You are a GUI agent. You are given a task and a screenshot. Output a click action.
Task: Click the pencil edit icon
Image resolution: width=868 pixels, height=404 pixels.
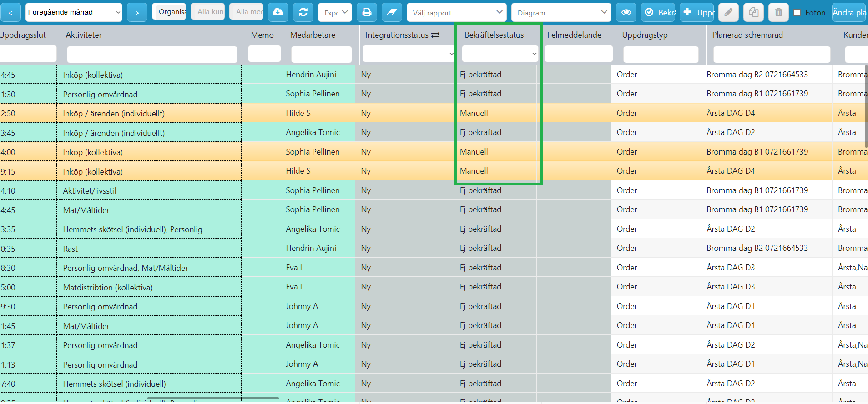pyautogui.click(x=728, y=12)
